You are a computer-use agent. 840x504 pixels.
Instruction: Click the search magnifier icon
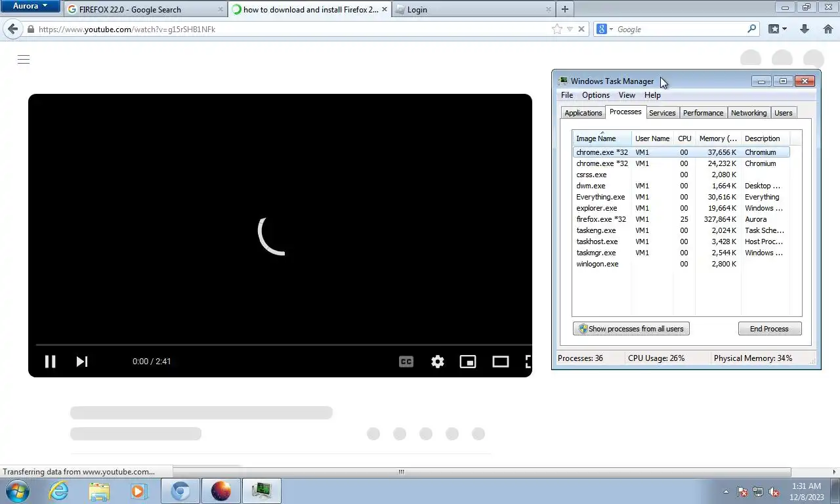pyautogui.click(x=752, y=29)
